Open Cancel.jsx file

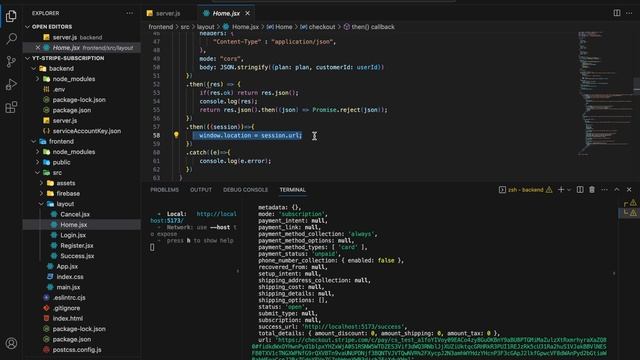[x=75, y=214]
